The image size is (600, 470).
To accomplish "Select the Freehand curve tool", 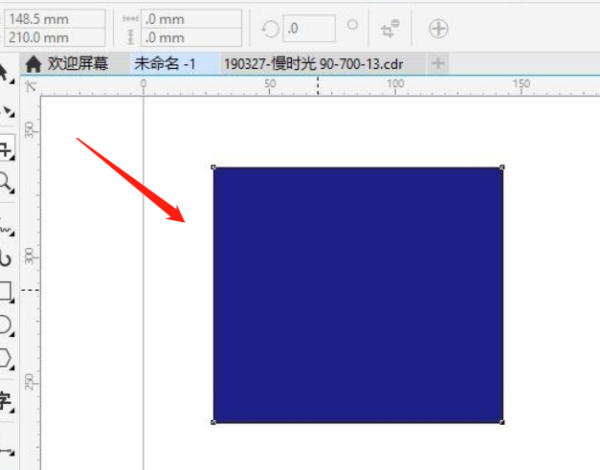I will [5, 229].
